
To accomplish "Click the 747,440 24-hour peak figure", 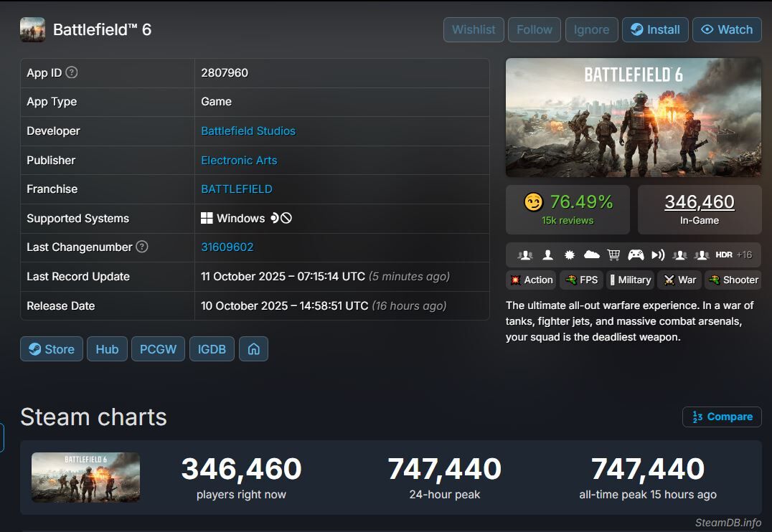I will tap(445, 468).
